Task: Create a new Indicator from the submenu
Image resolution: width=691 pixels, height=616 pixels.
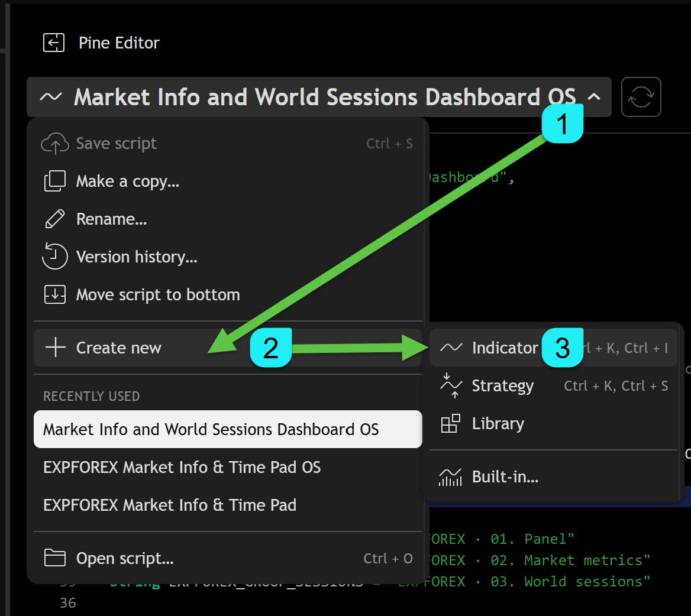Action: pos(553,348)
